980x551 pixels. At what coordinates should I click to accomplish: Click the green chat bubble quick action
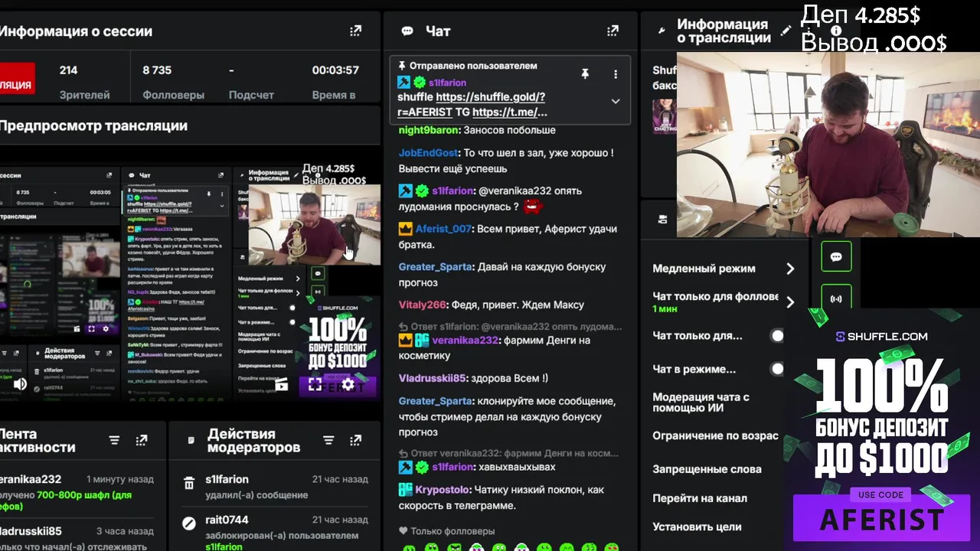[836, 257]
